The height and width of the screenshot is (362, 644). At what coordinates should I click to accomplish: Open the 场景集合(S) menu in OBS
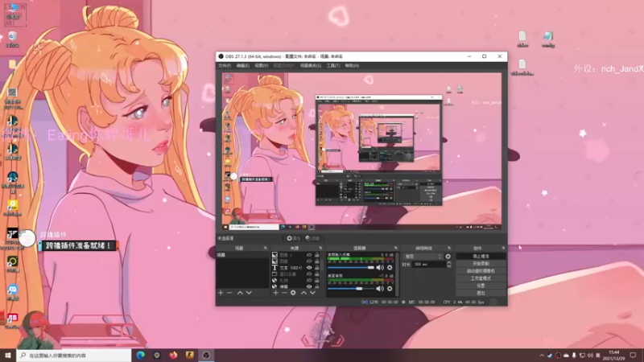311,66
